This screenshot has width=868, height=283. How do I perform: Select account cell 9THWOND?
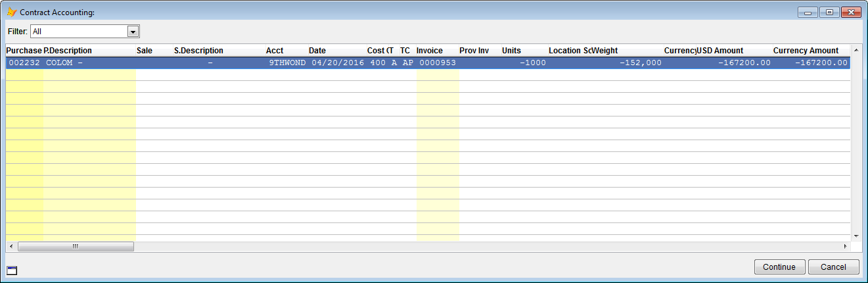point(286,63)
